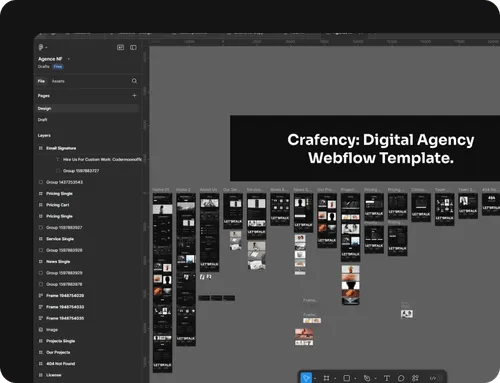500x383 pixels.
Task: Open the Actions tool in the toolbar
Action: (415, 378)
